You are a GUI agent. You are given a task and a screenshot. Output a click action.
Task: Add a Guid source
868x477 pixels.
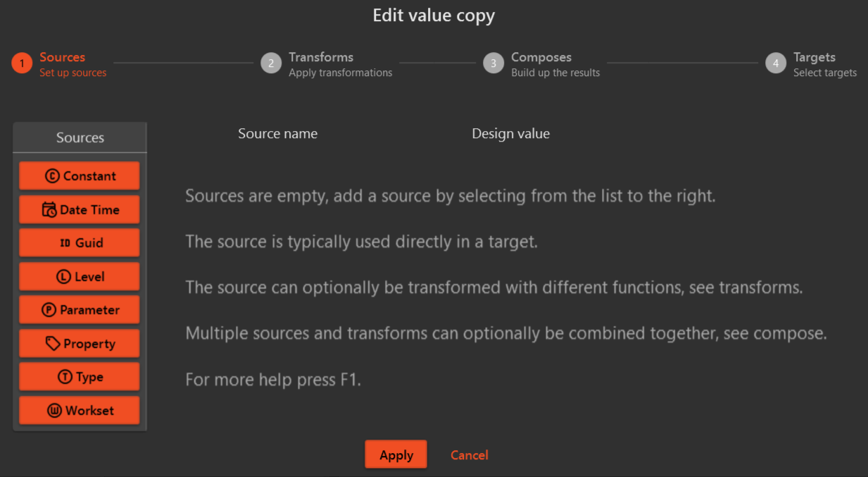(x=79, y=242)
